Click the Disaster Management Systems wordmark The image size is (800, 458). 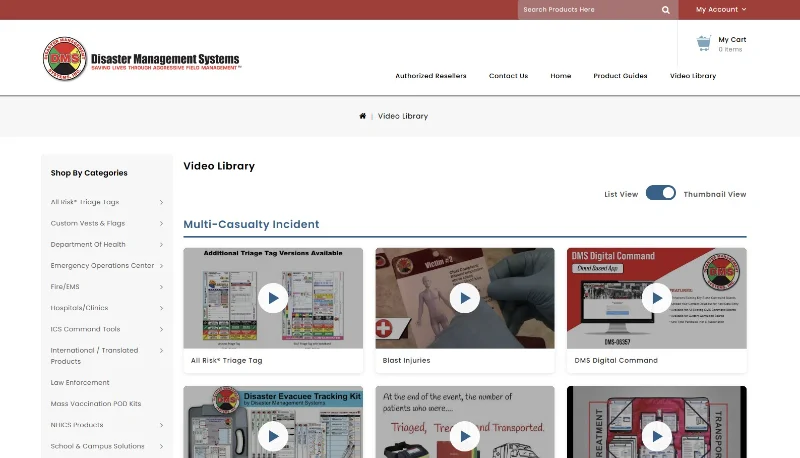(x=165, y=61)
